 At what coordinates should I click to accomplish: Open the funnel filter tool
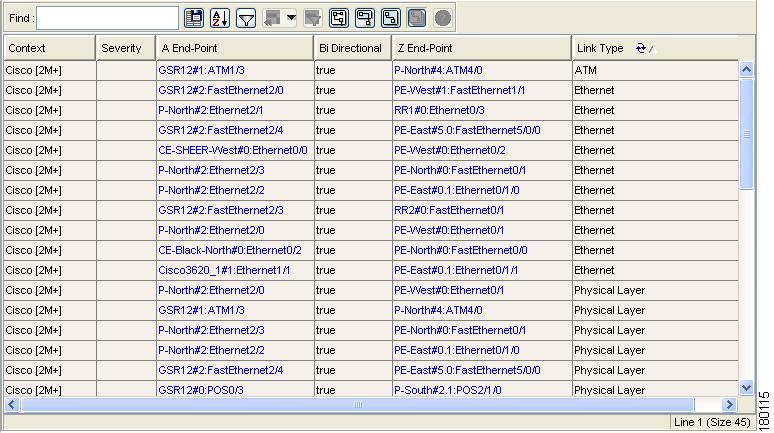click(x=246, y=18)
